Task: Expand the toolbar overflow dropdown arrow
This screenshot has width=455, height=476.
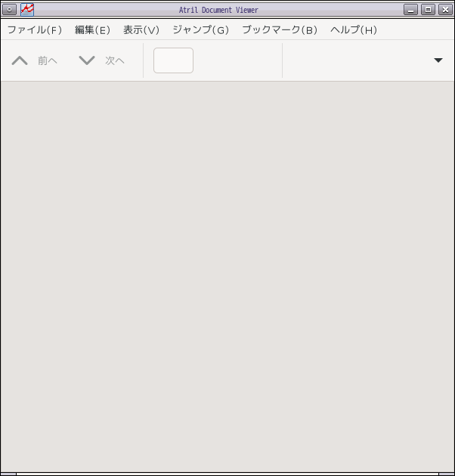Action: [x=438, y=60]
